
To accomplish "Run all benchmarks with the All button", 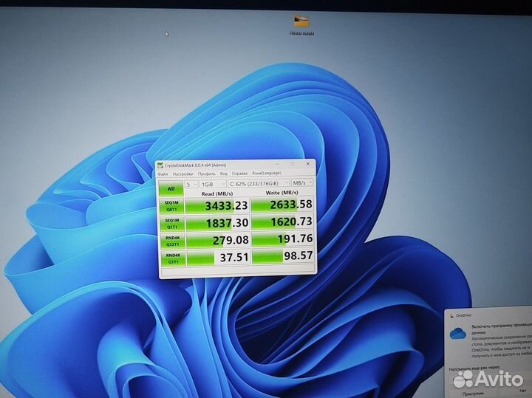I will click(171, 188).
